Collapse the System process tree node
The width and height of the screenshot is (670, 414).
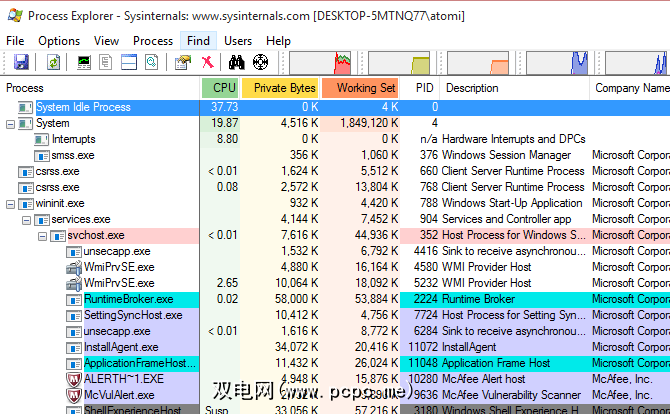coord(11,123)
